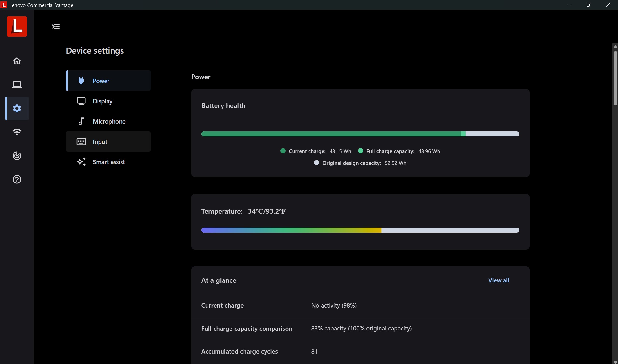Open the Microphone settings tab

[x=108, y=121]
